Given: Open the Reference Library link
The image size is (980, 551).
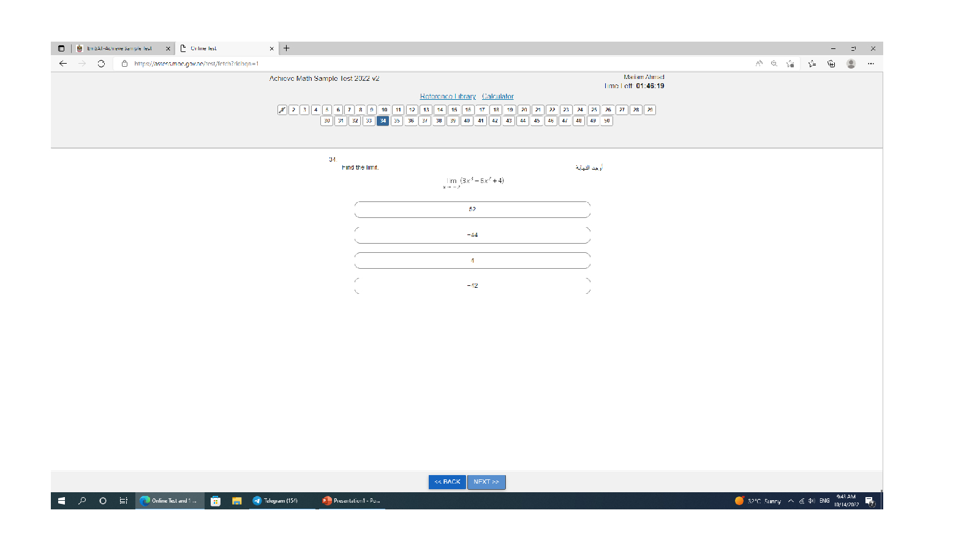Looking at the screenshot, I should pos(448,97).
